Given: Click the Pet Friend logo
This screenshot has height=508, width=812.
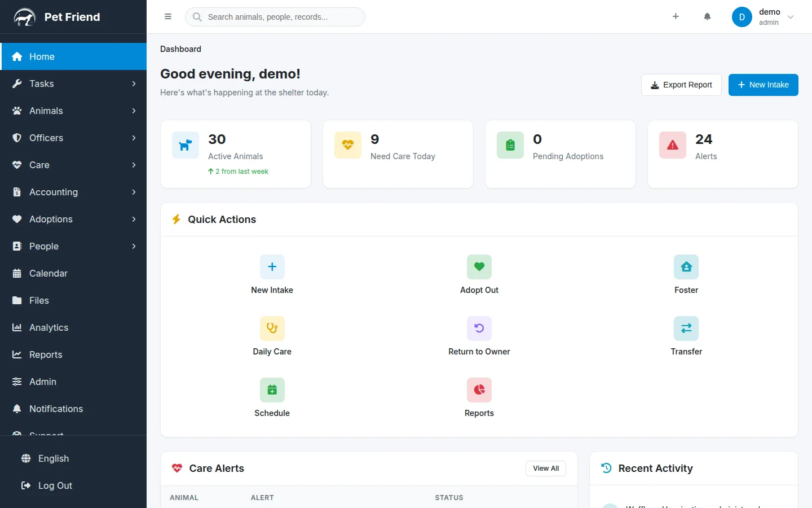Looking at the screenshot, I should [56, 16].
